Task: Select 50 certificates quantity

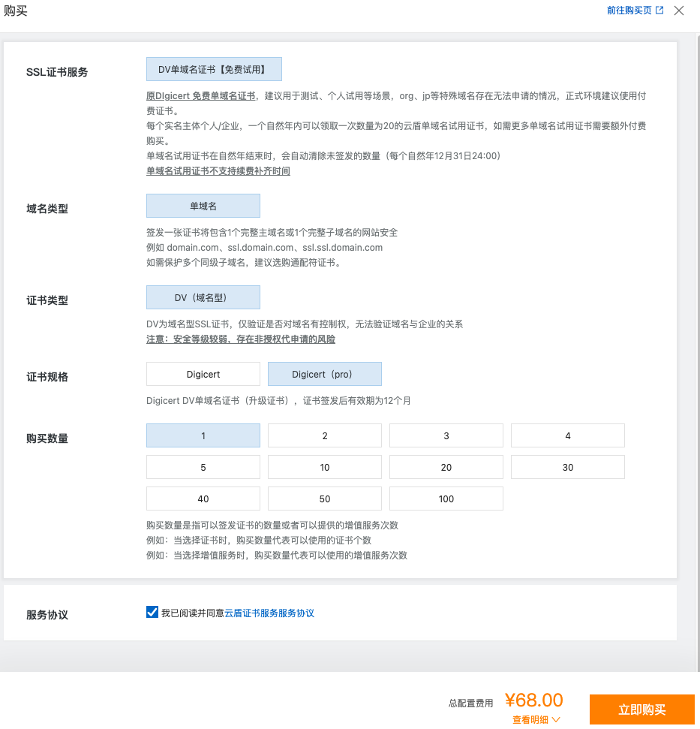Action: (325, 499)
